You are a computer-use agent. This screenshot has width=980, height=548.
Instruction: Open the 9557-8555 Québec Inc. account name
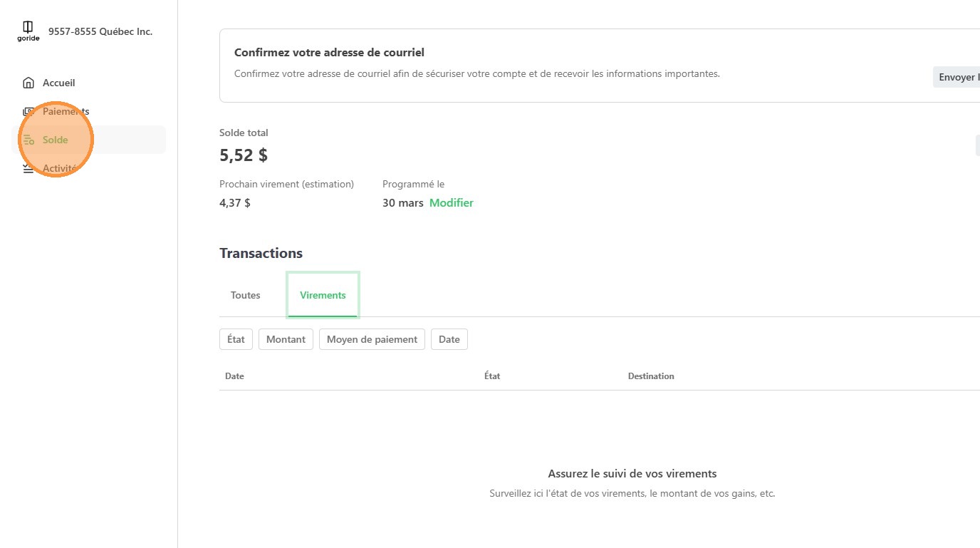(x=100, y=31)
